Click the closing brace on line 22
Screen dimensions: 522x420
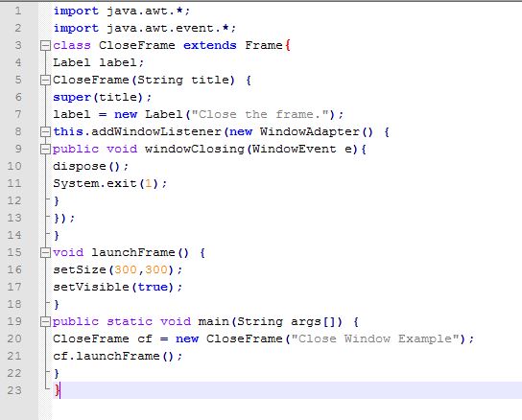[57, 374]
